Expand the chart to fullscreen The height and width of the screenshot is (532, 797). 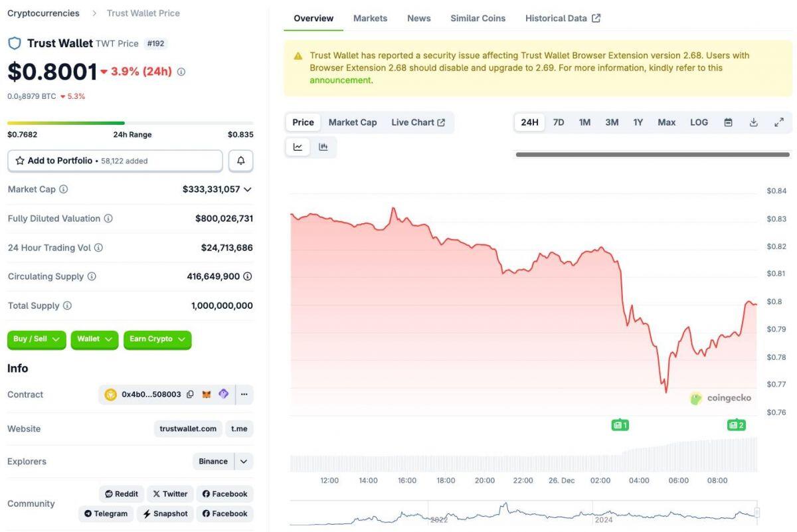778,122
